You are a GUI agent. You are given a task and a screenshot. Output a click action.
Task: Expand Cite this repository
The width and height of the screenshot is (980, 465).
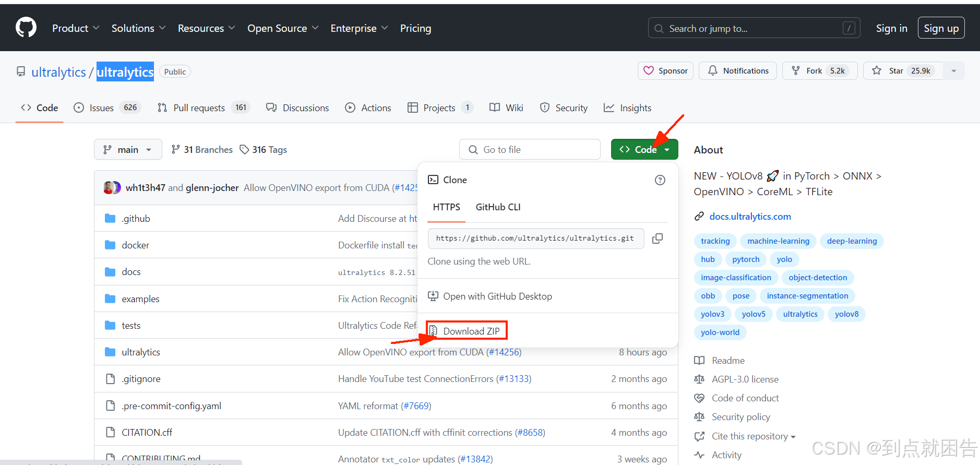(754, 436)
